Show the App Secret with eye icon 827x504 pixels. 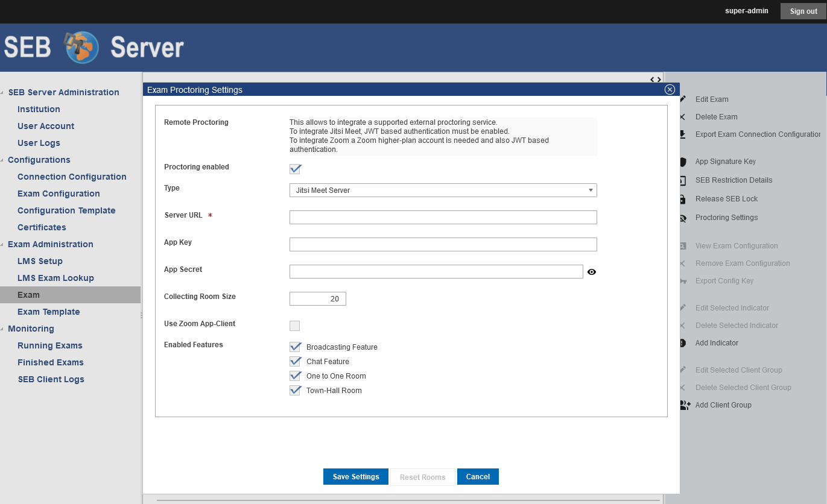592,272
